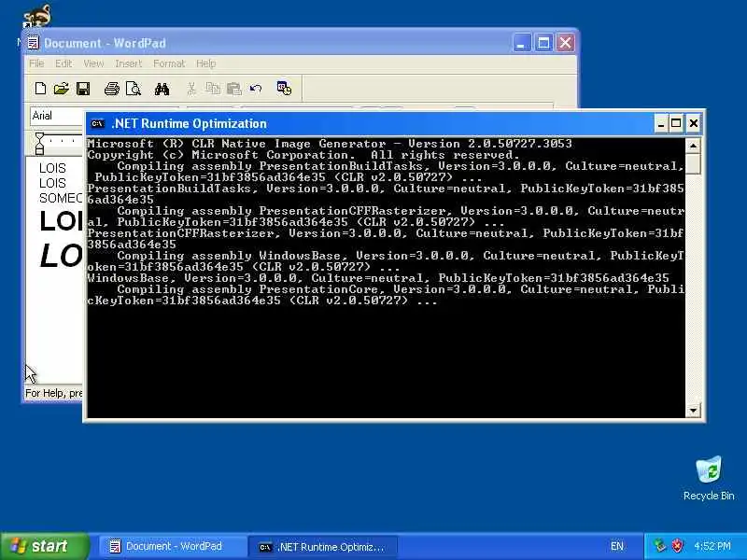
Task: Click the 'Copyright (c) Microsoft Corporation' console line
Action: [303, 155]
